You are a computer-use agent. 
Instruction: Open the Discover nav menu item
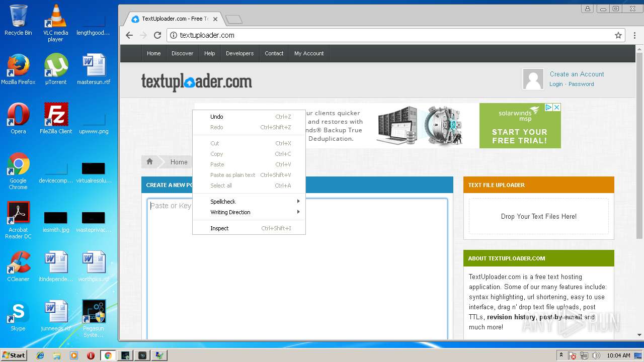pos(182,53)
